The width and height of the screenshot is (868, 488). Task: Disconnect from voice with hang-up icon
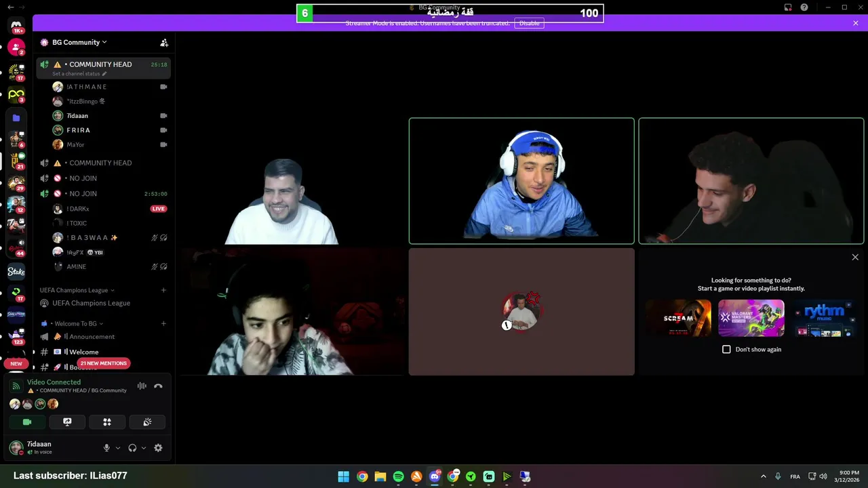[x=158, y=386]
